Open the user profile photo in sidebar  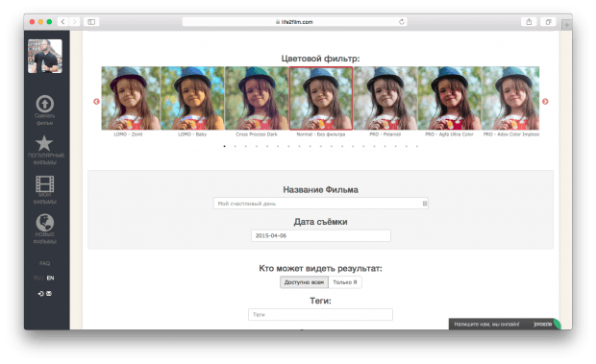coord(45,56)
